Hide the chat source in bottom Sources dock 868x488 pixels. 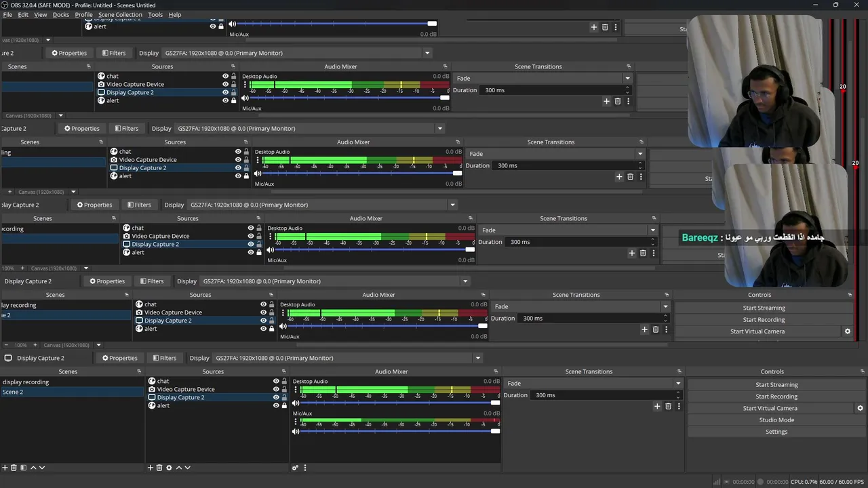click(x=276, y=381)
